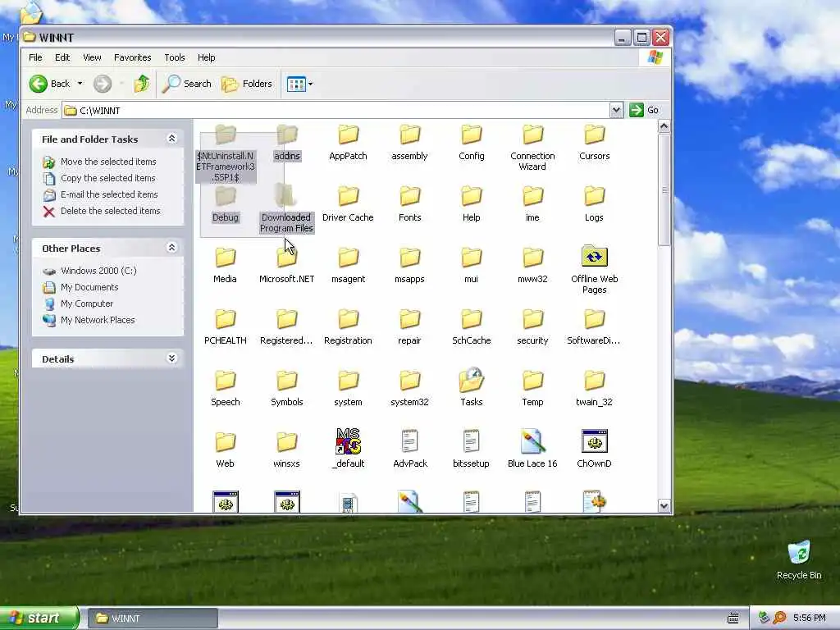Toggle the Folders pane button

point(247,84)
